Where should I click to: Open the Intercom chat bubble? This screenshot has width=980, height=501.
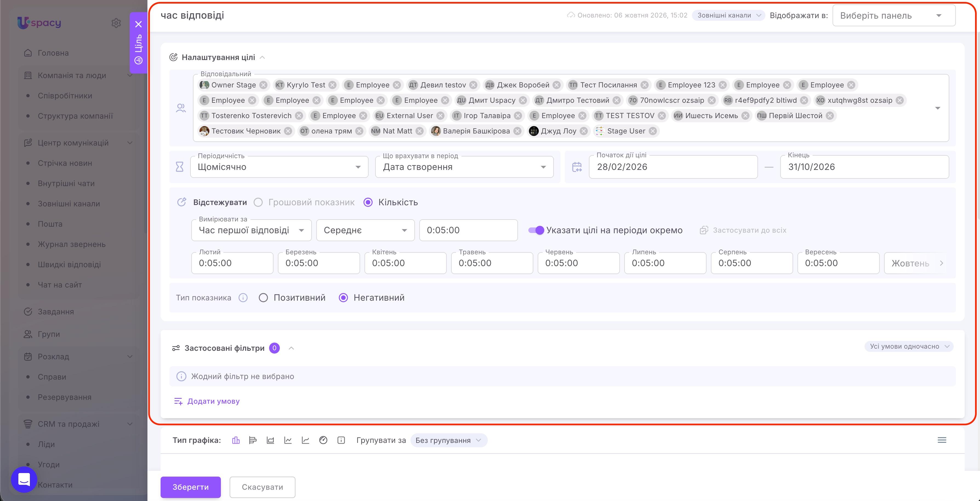point(24,479)
